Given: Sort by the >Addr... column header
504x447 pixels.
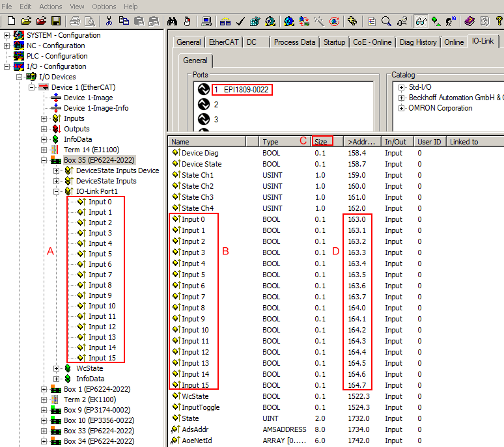Looking at the screenshot, I should (362, 142).
